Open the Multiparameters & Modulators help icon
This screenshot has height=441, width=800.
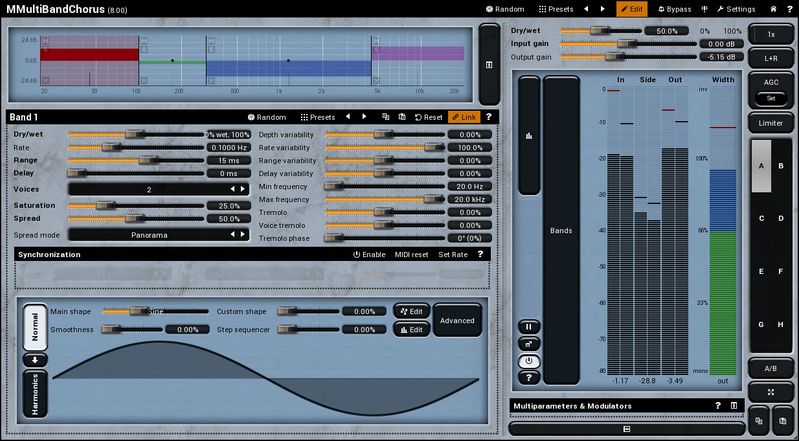717,405
